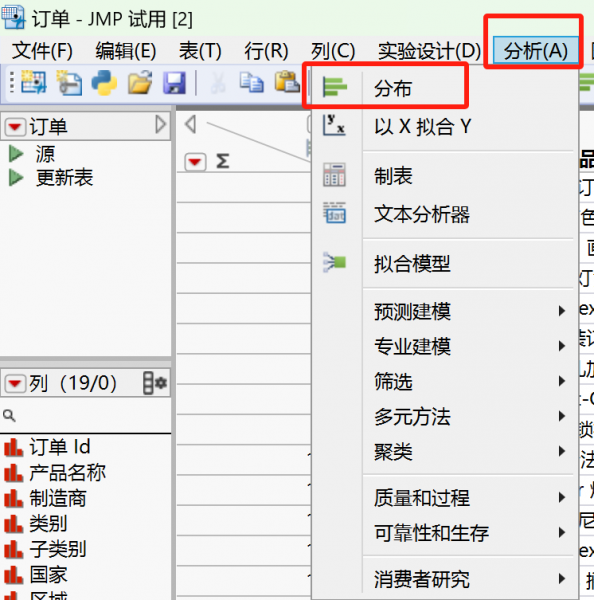Run the 源 table script
Image resolution: width=594 pixels, height=600 pixels.
pyautogui.click(x=16, y=154)
